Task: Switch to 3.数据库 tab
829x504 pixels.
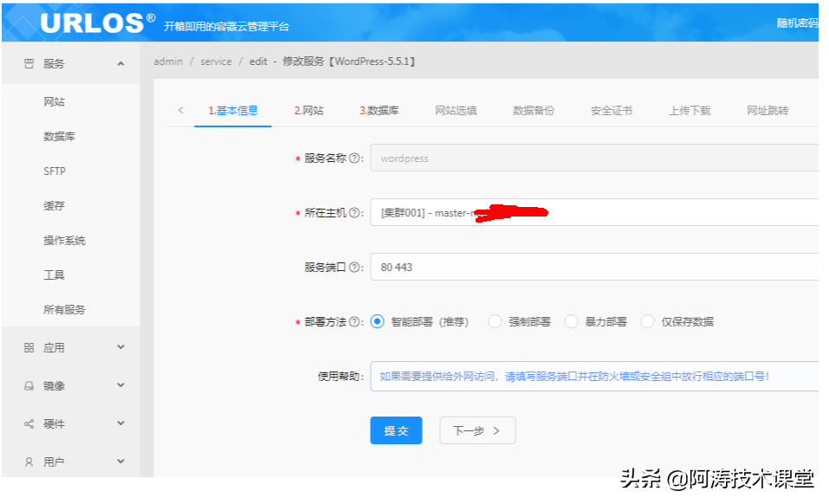Action: [379, 111]
